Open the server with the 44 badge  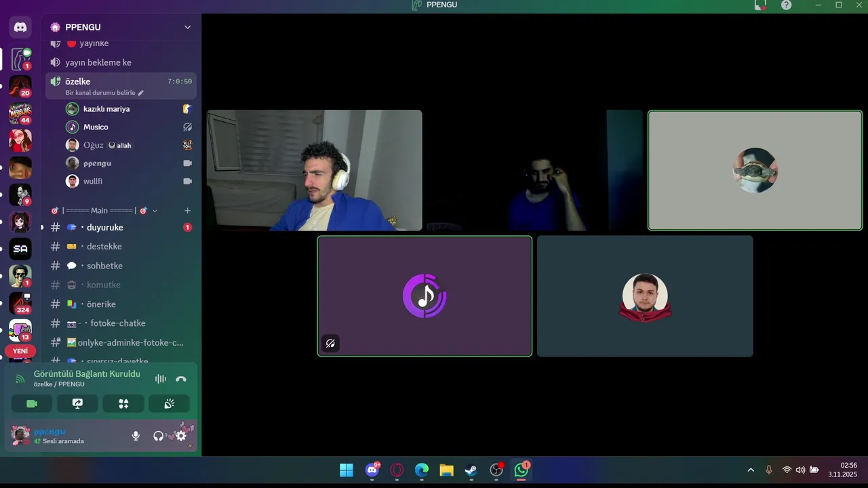(x=20, y=113)
